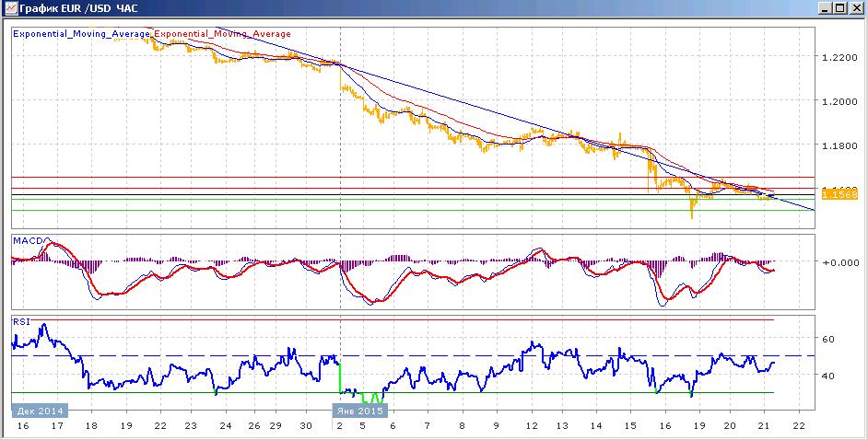Click the 1.2200 price axis label
This screenshot has height=440, width=868.
[x=841, y=56]
